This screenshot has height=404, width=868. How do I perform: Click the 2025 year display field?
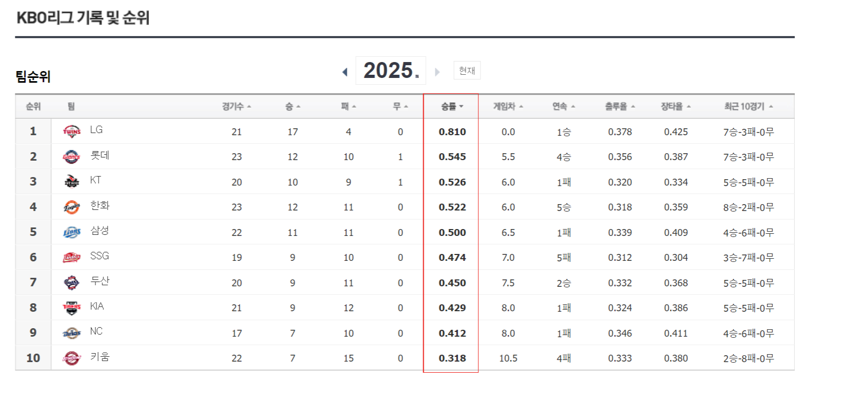click(x=391, y=71)
